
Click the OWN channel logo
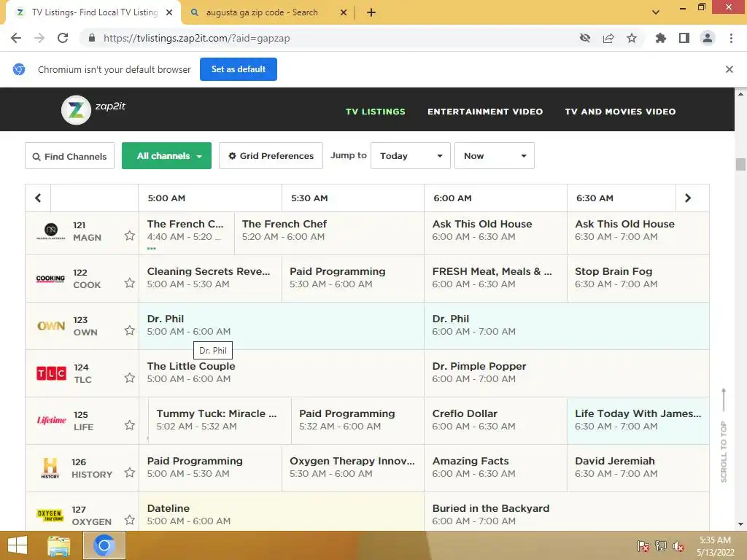pos(51,326)
